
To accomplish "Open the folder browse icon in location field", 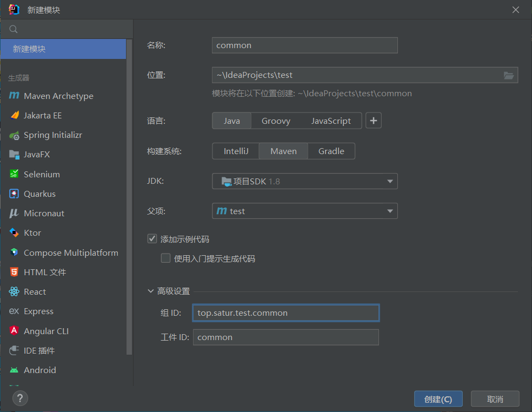I will (x=508, y=75).
